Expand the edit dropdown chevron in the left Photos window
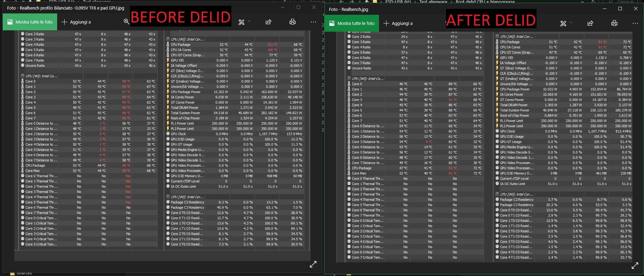644x276 pixels. click(x=249, y=21)
